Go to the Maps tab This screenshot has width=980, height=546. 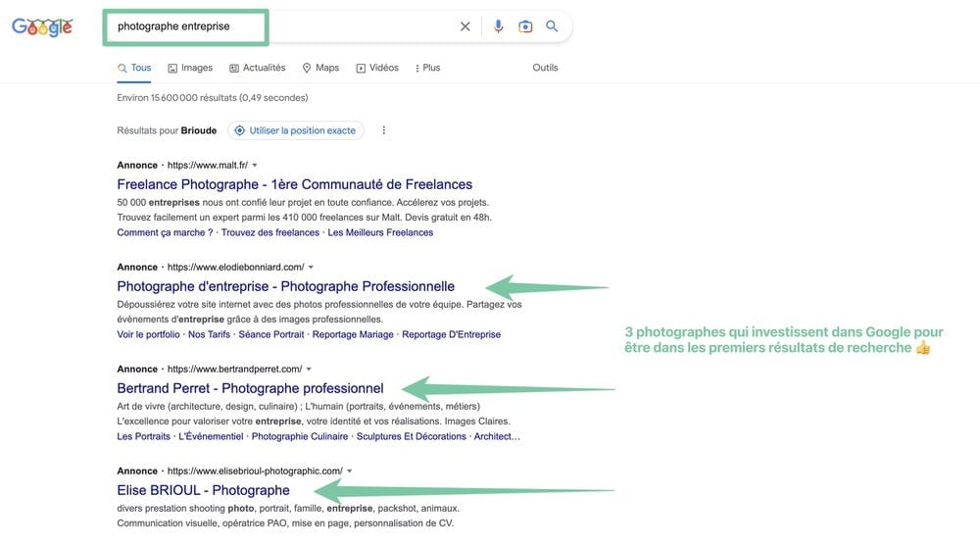(x=320, y=68)
